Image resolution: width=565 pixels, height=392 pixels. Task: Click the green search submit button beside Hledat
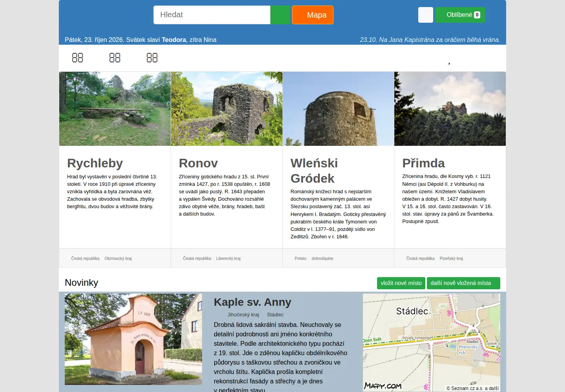tap(280, 15)
